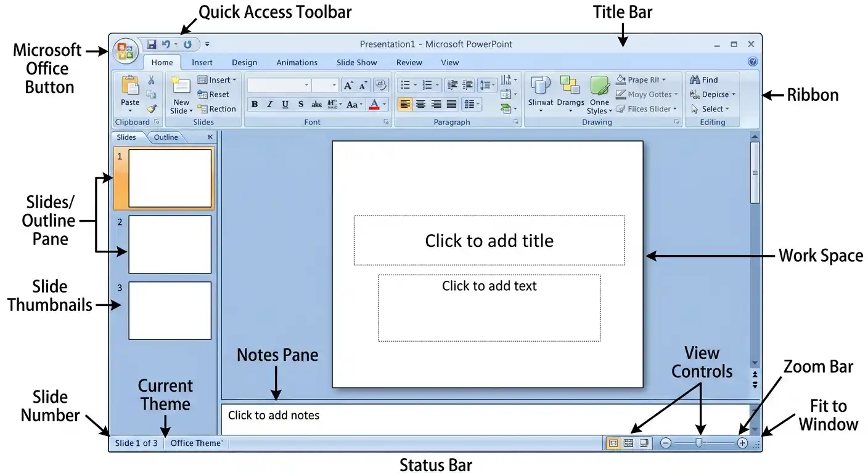The height and width of the screenshot is (473, 868).
Task: Open the Font dialog launcher
Action: [387, 122]
